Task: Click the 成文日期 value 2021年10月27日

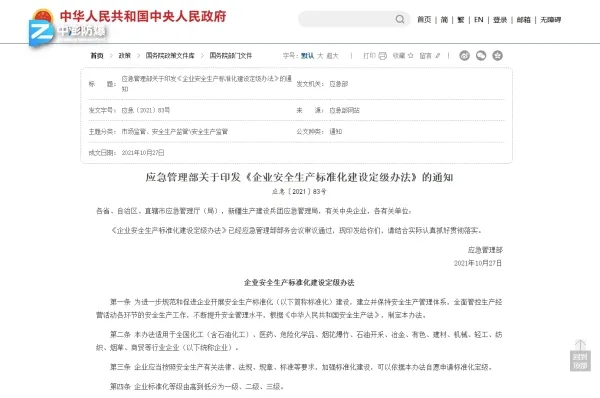Action: coord(143,152)
